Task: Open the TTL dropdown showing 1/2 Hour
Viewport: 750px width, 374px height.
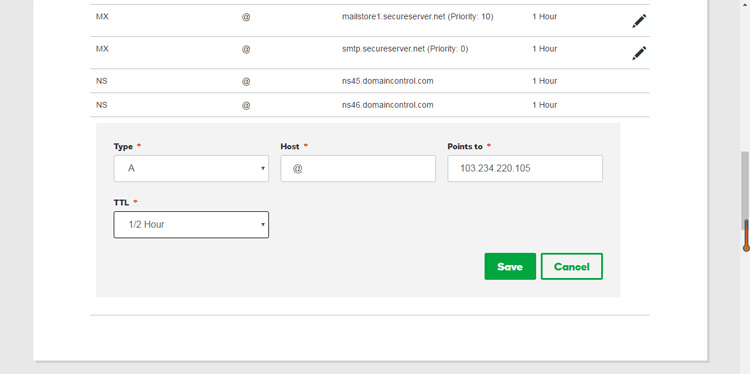Action: [x=191, y=224]
